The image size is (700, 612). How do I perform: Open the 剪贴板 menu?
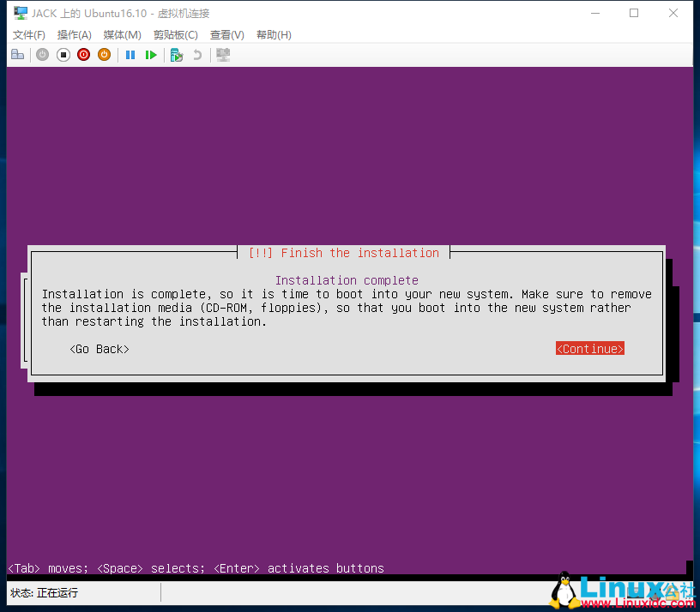pyautogui.click(x=175, y=34)
